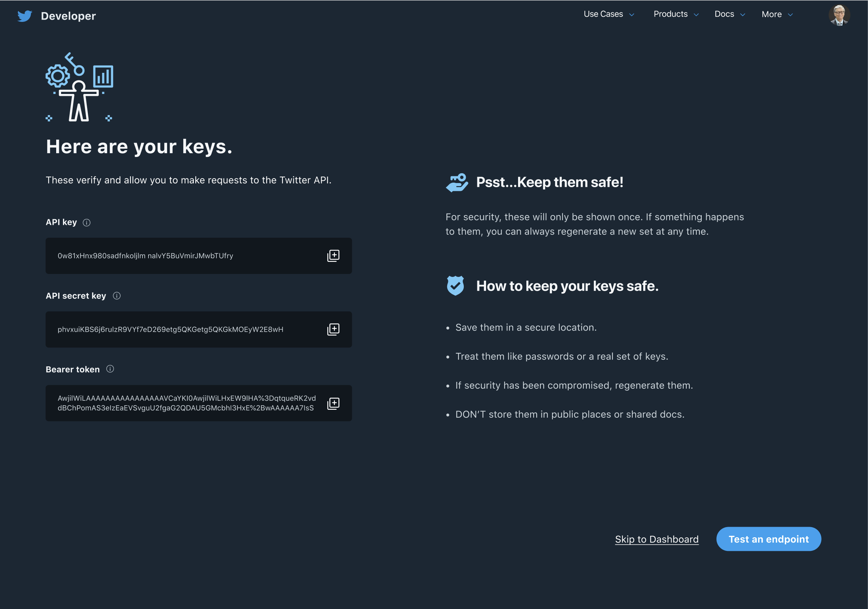Viewport: 868px width, 609px height.
Task: Copy the API secret key to clipboard
Action: tap(333, 329)
